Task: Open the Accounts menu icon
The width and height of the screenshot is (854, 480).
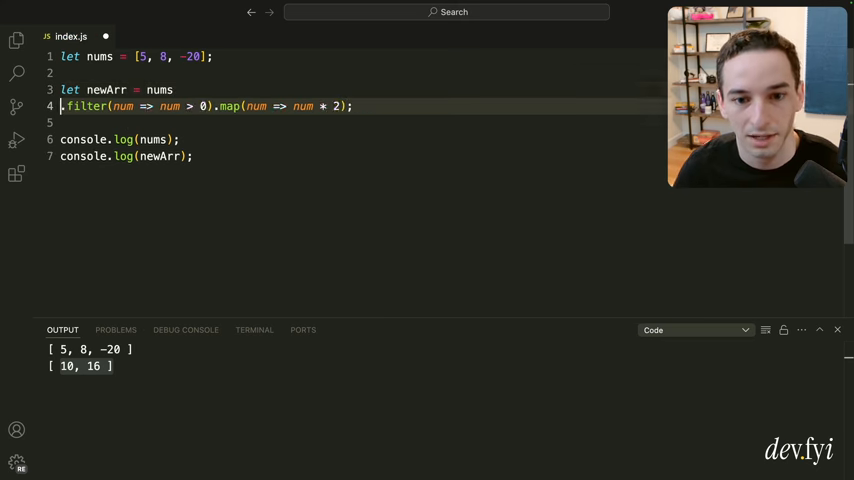Action: coord(16,430)
